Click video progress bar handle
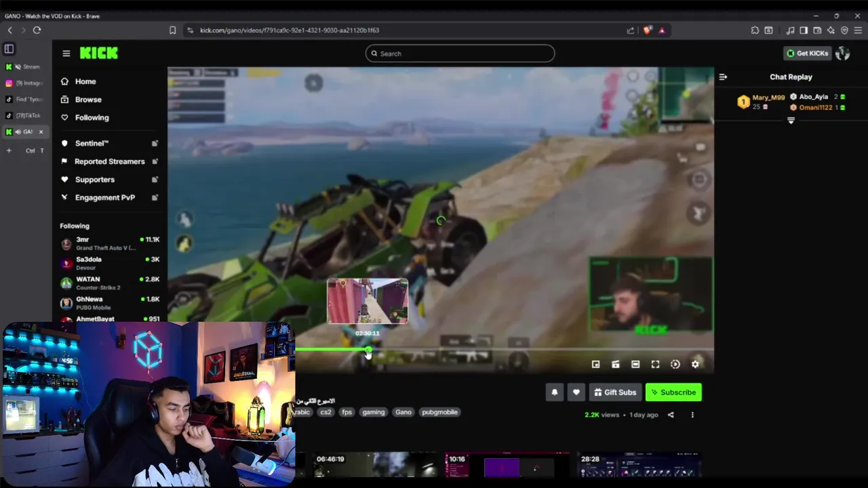The width and height of the screenshot is (868, 488). click(368, 350)
